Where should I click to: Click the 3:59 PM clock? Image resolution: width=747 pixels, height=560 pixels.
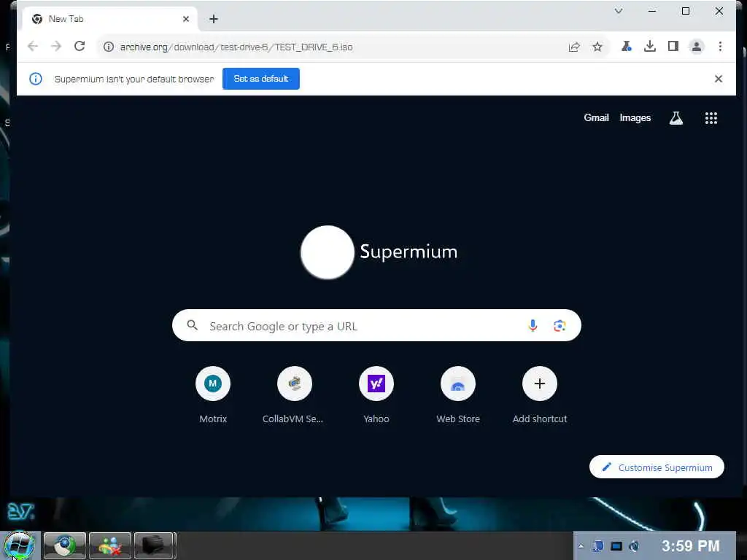click(x=690, y=545)
